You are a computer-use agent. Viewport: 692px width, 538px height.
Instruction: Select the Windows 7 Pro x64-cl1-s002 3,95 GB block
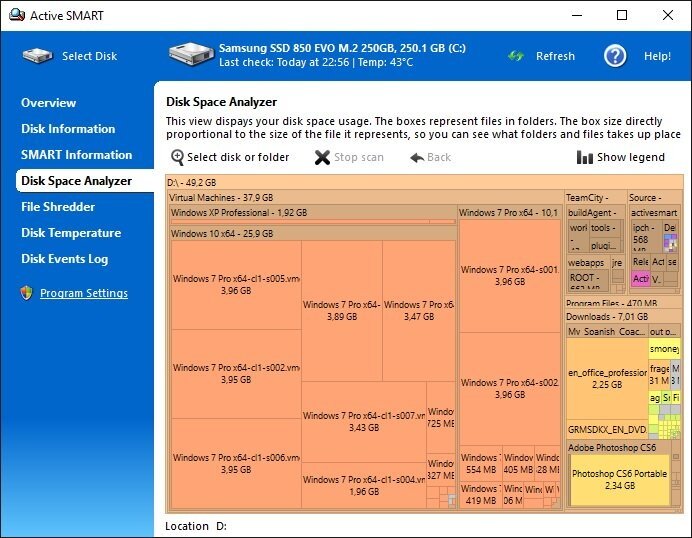(236, 373)
